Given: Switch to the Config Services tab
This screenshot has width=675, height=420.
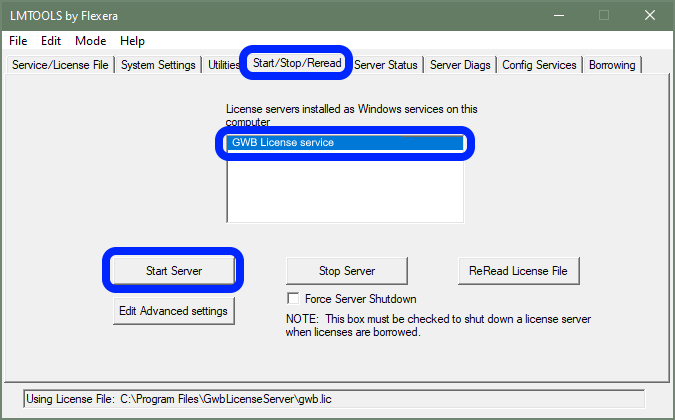Looking at the screenshot, I should [x=539, y=65].
